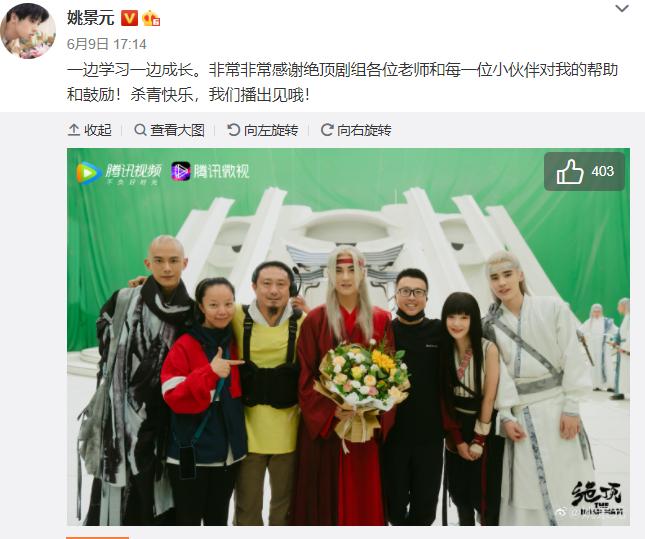Click the 腾讯微视 logo watermark
Image resolution: width=645 pixels, height=539 pixels.
point(210,171)
